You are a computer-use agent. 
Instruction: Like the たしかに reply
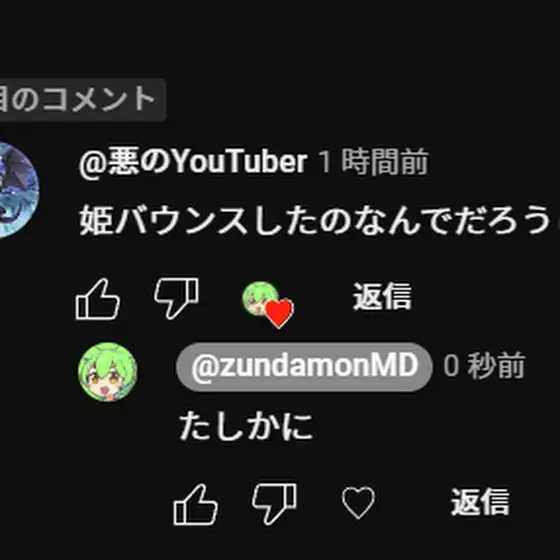pyautogui.click(x=195, y=505)
